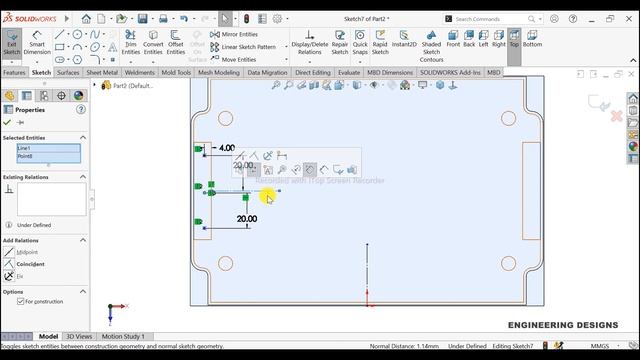Open the Weldments tab
This screenshot has width=640, height=360.
pos(140,72)
